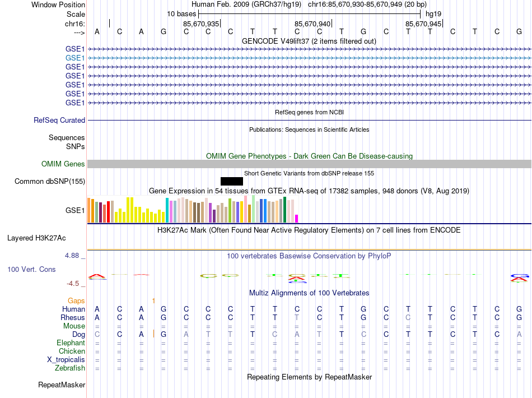Click the Short Genetic Variants from dbSNP title
Image resolution: width=532 pixels, height=398 pixels.
click(309, 173)
